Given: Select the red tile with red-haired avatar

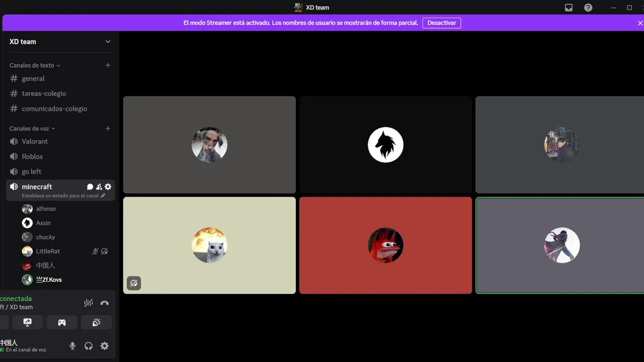Looking at the screenshot, I should [x=385, y=245].
